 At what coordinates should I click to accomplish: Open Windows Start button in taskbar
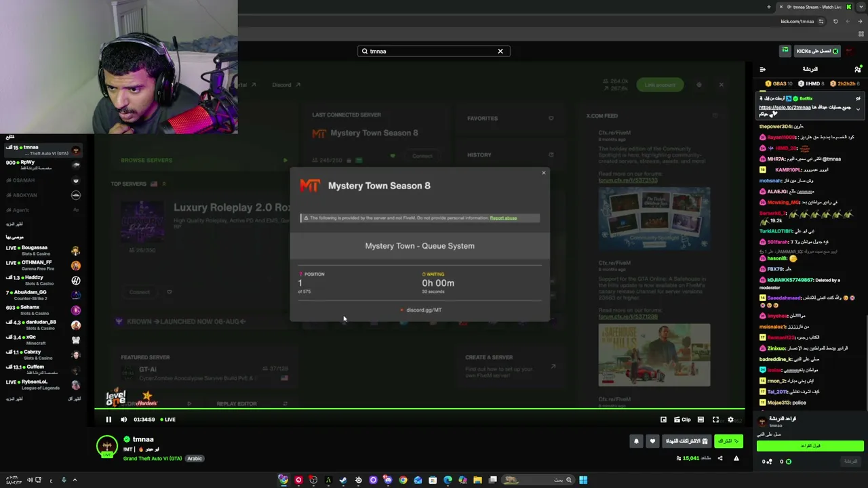tap(583, 481)
